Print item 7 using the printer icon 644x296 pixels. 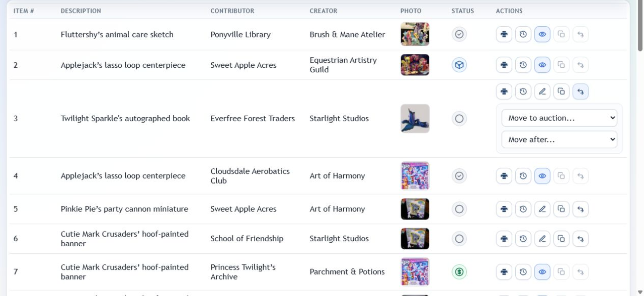504,272
